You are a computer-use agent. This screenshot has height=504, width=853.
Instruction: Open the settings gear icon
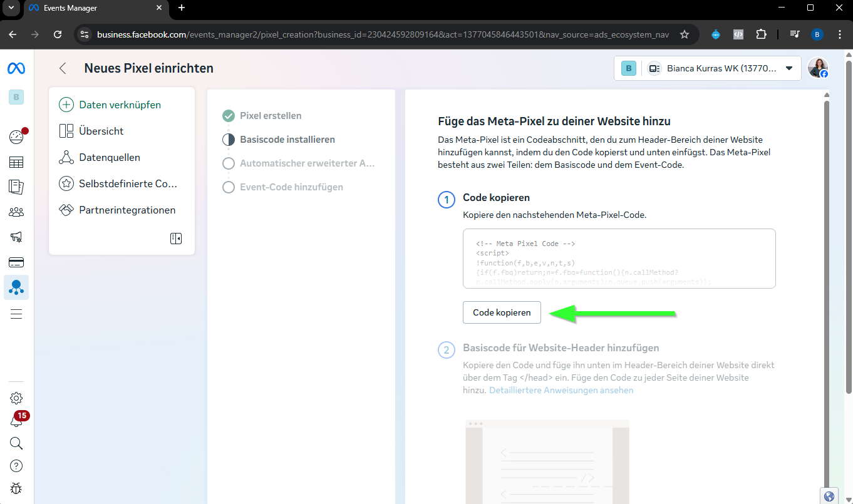tap(16, 398)
